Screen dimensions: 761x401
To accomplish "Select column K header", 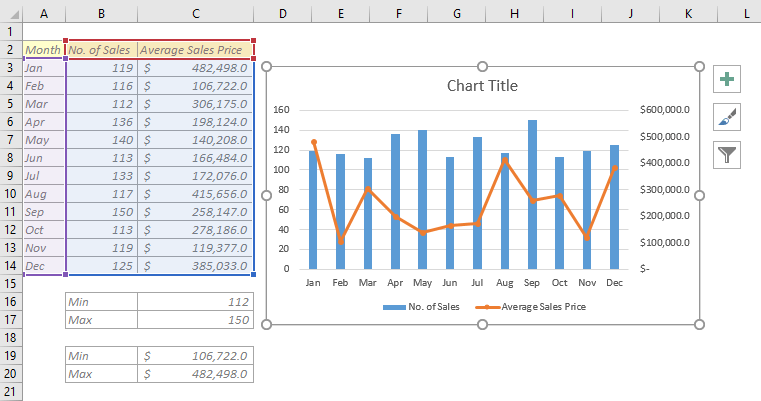I will coord(690,11).
